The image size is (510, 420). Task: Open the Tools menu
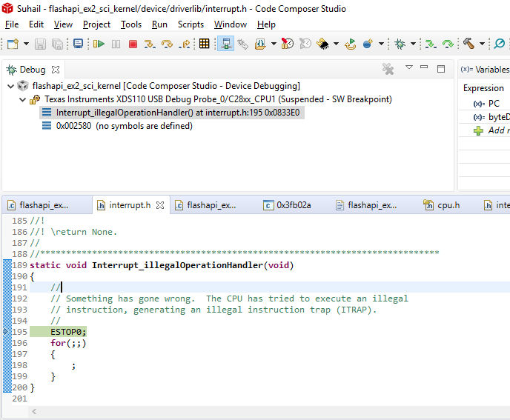pyautogui.click(x=131, y=24)
